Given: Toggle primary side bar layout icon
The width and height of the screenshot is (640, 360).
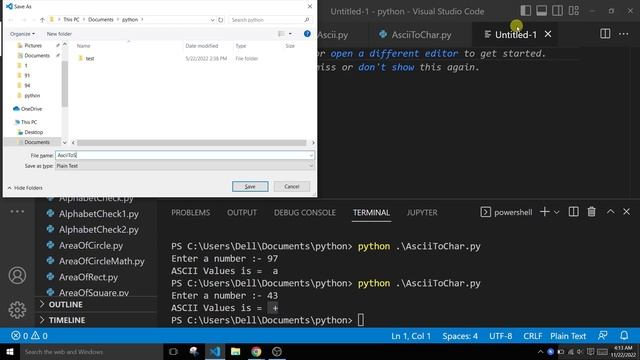Looking at the screenshot, I should 526,11.
